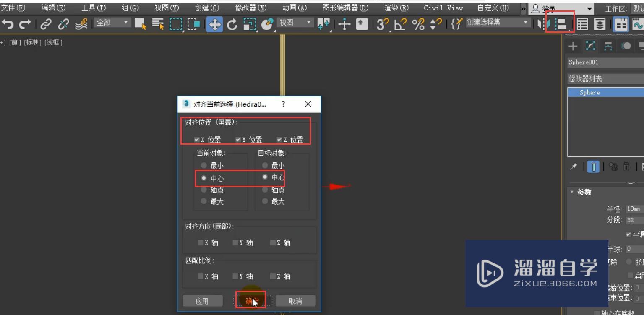The image size is (644, 315).
Task: Click Remove Modifier trash icon
Action: tap(626, 167)
